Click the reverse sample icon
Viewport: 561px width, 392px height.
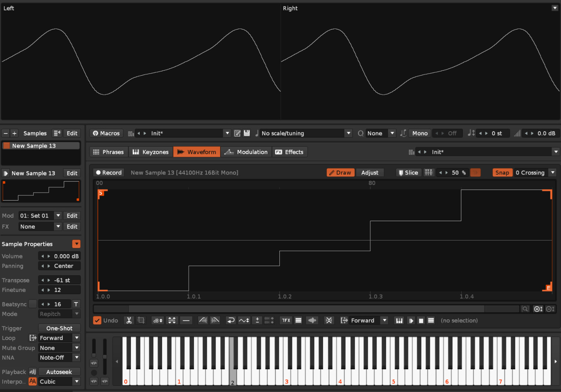pos(231,320)
